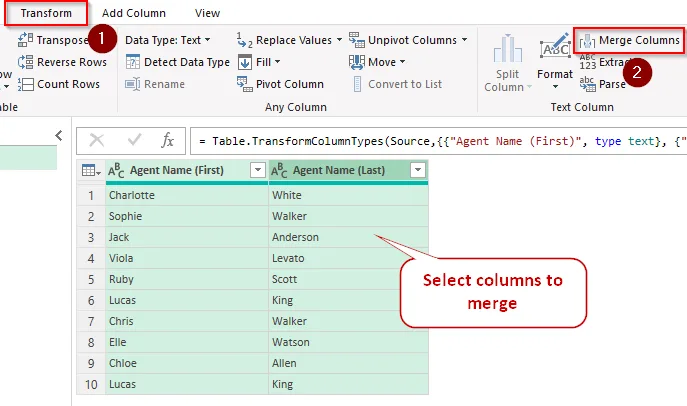Click ABC type icon of Agent Name (First)
This screenshot has height=406, width=687.
tap(116, 170)
